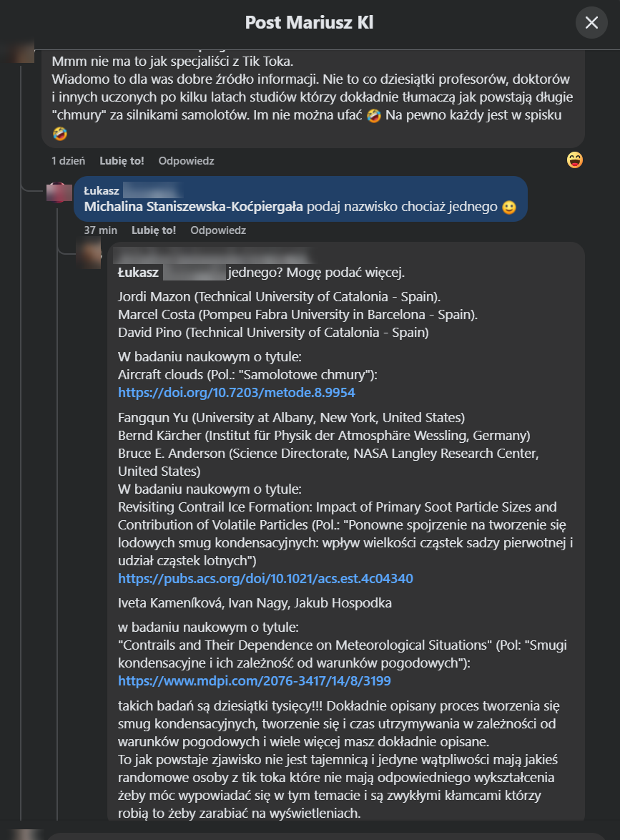Viewport: 620px width, 840px height.
Task: Open the "1 dzień" timestamp link
Action: point(68,161)
